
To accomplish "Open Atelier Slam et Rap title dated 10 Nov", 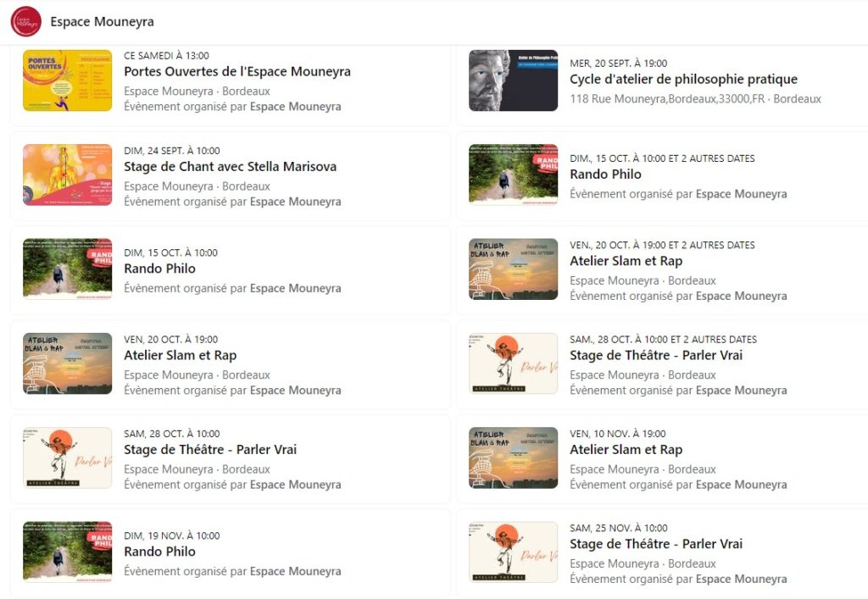I will [626, 450].
